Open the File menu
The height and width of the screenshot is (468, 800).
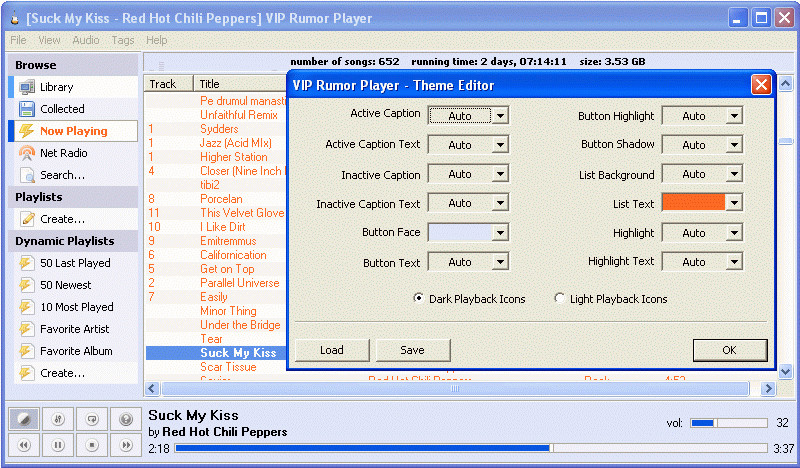[x=18, y=40]
